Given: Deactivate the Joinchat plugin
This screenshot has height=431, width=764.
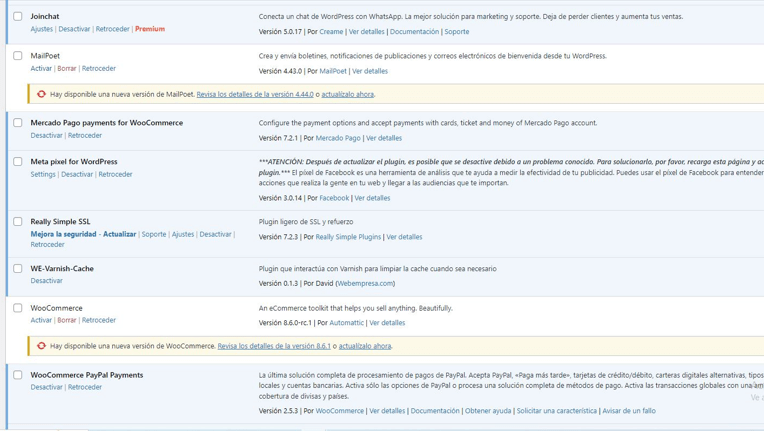Looking at the screenshot, I should (x=74, y=29).
